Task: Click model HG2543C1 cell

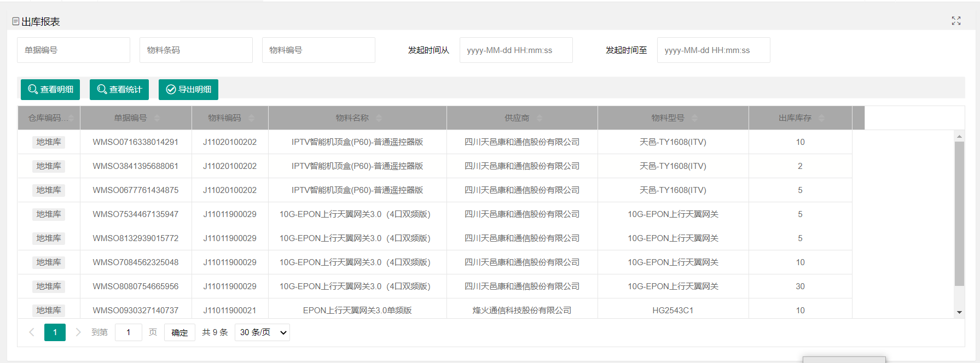Action: click(x=673, y=311)
